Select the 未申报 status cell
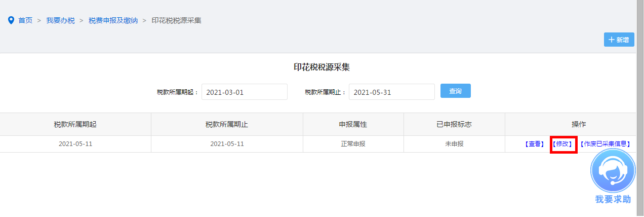The image size is (644, 217). pos(454,144)
